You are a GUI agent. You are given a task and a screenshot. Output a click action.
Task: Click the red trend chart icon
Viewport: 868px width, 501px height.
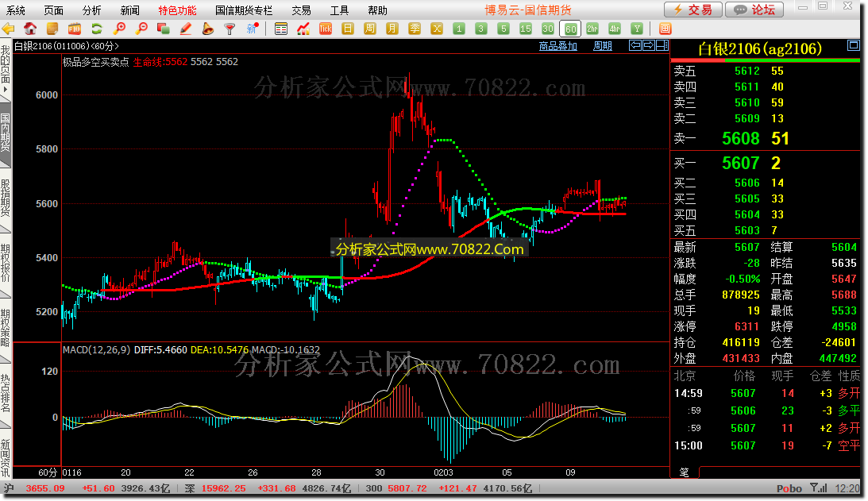click(303, 29)
